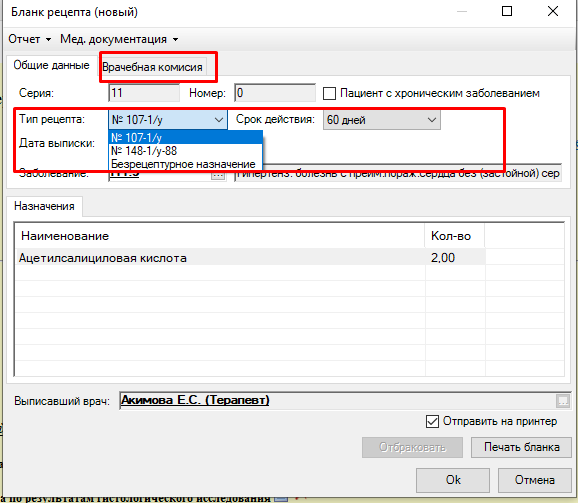Viewport: 578px width, 503px height.
Task: Click the Отмена button
Action: pos(535,480)
